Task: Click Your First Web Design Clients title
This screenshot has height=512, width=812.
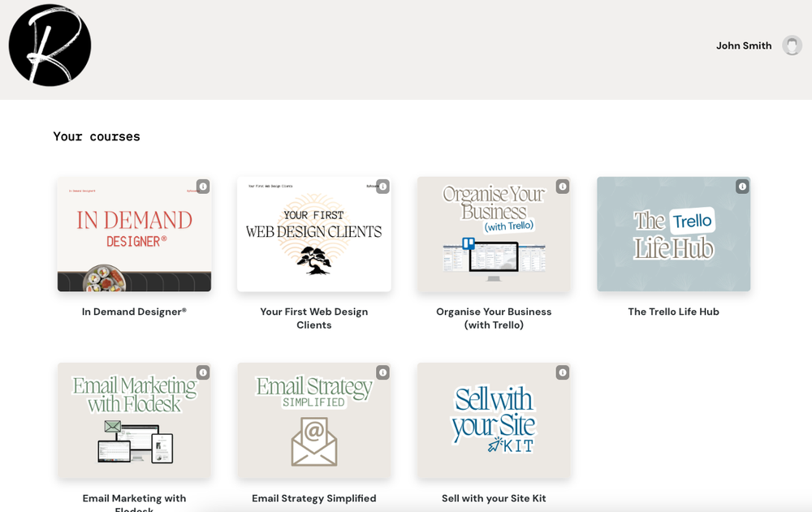Action: point(313,318)
